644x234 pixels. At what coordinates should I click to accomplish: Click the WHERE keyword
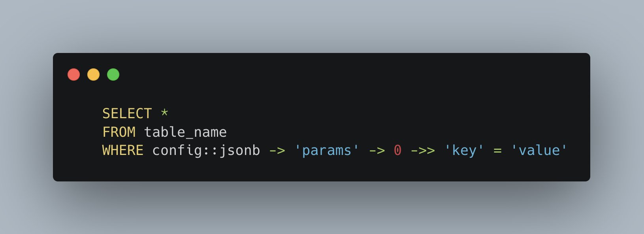123,150
